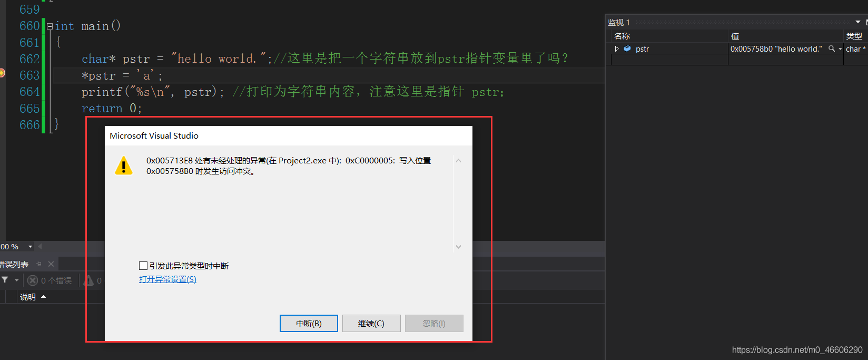Viewport: 868px width, 360px height.
Task: Check the 引发此异常类型时中断 checkbox
Action: [x=143, y=266]
